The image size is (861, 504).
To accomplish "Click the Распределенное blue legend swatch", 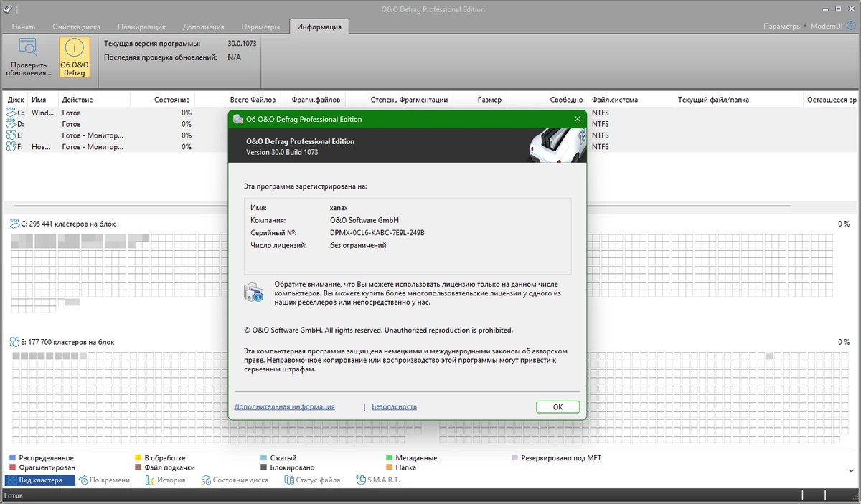I will (13, 457).
